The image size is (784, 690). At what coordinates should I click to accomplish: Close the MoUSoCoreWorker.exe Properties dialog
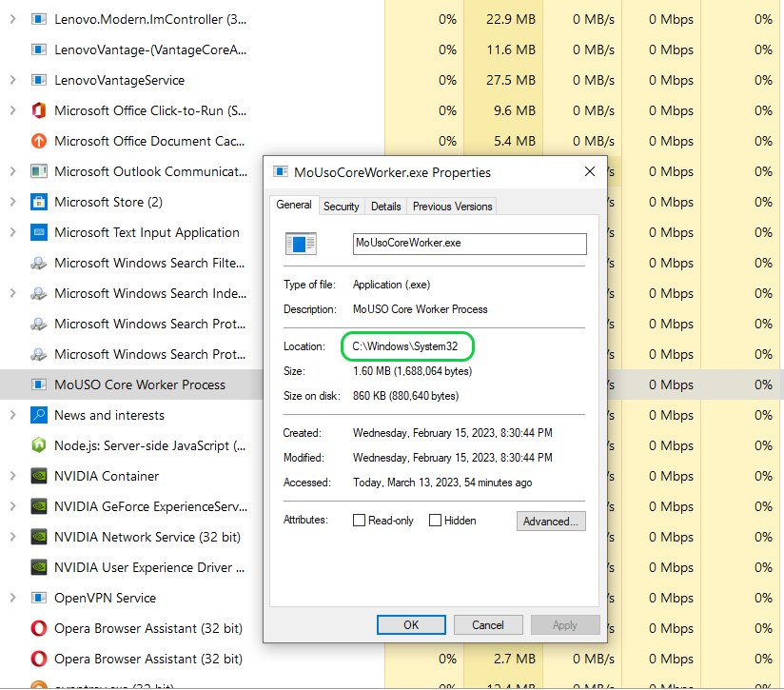[590, 172]
